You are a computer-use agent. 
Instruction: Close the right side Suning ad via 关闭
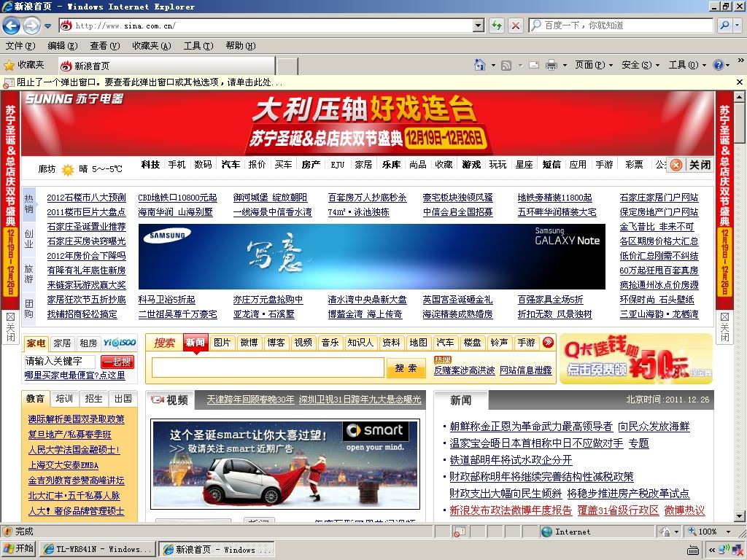click(x=724, y=327)
